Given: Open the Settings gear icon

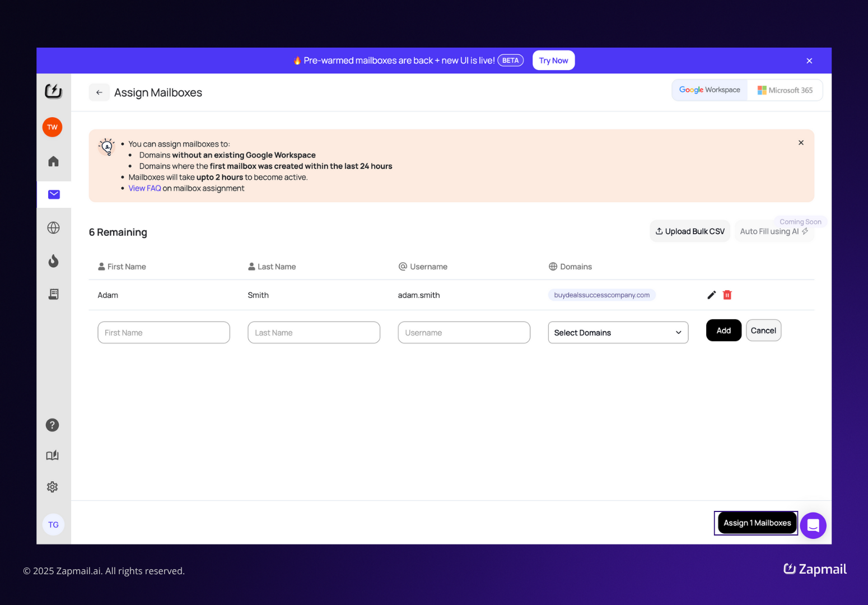Looking at the screenshot, I should tap(53, 487).
